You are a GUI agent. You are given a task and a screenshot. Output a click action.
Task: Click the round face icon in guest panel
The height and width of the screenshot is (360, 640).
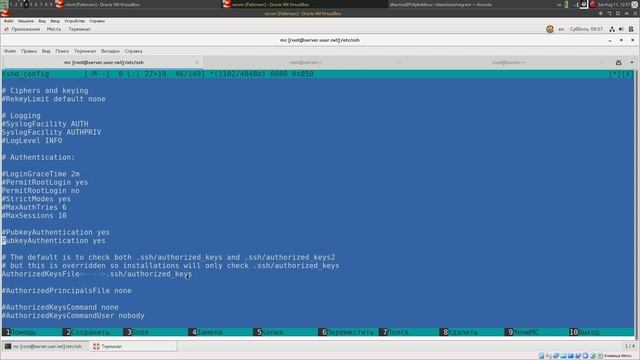click(550, 29)
